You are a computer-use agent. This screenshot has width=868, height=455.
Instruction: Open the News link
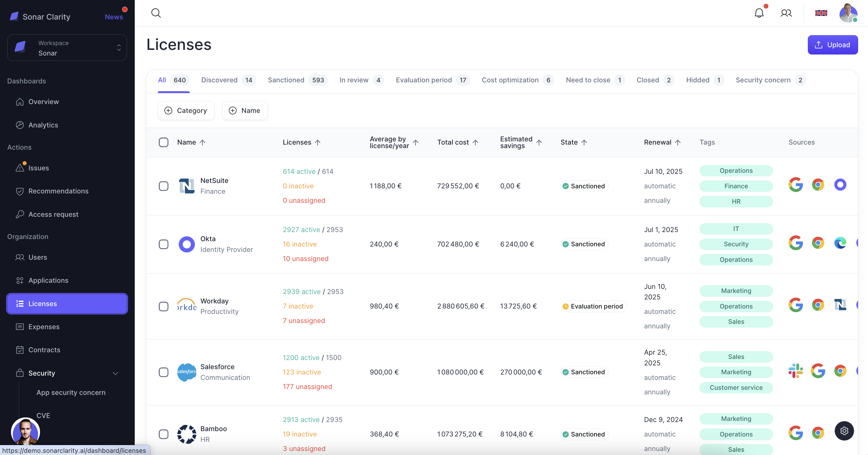[114, 17]
